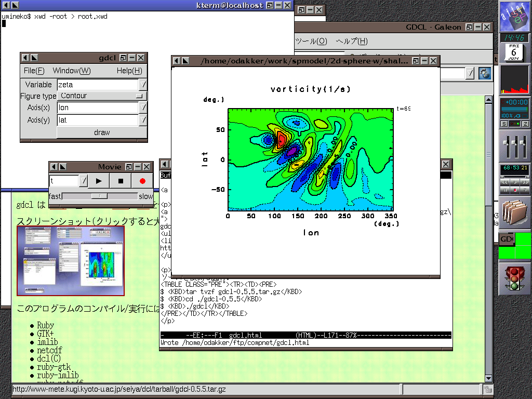This screenshot has height=399, width=532.
Task: Expand the Axis(x) dropdown arrow next to lon
Action: point(143,108)
